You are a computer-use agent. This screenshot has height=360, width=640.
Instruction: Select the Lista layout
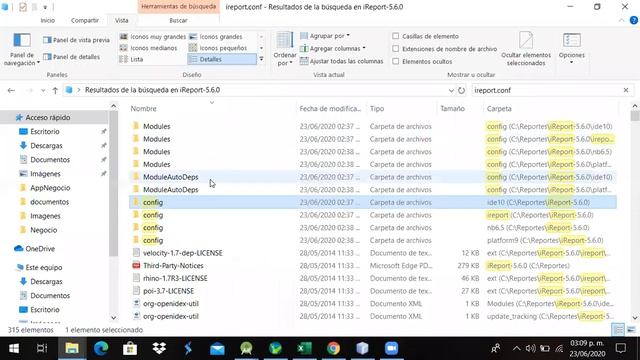(131, 59)
